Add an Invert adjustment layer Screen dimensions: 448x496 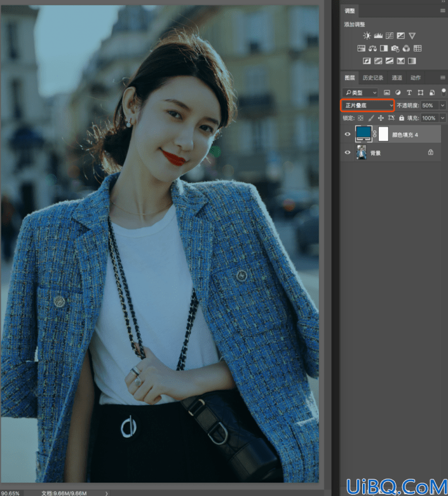[367, 61]
